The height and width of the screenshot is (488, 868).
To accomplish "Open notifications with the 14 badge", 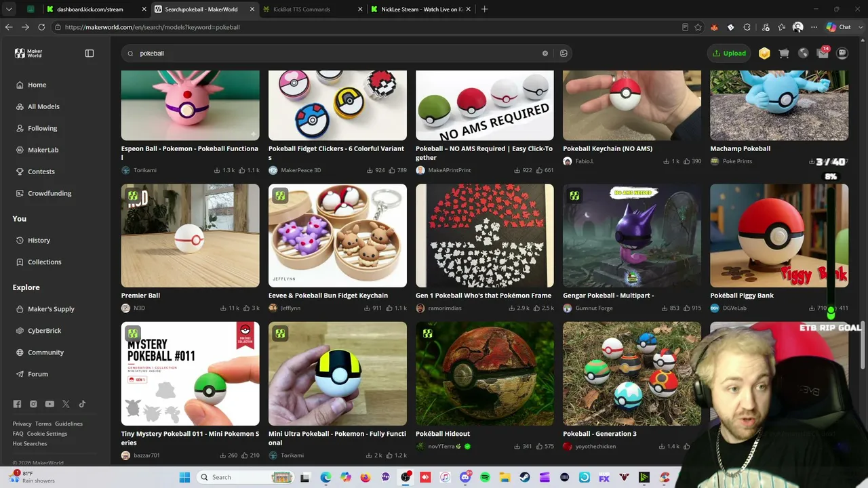I will point(823,53).
